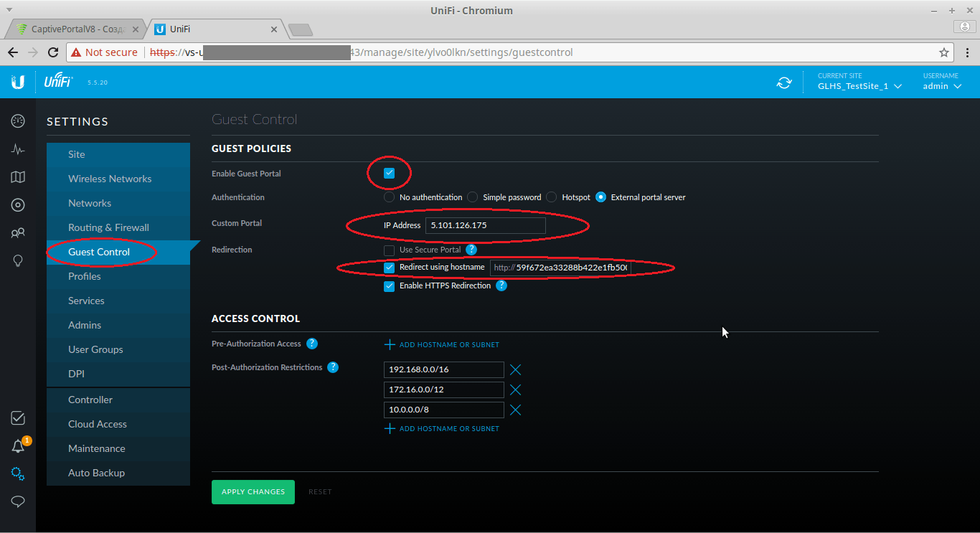Click the Apply Changes button
Screen dimensions: 980x533
tap(253, 492)
